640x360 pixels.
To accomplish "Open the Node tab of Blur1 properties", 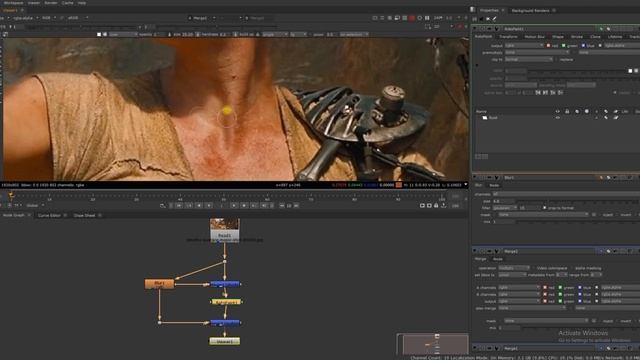I will pos(494,185).
